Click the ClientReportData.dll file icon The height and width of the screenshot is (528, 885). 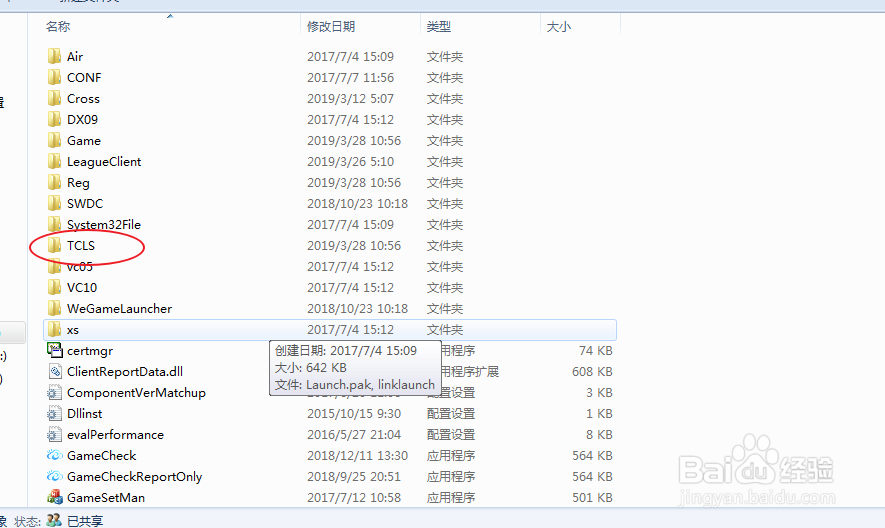[x=54, y=372]
